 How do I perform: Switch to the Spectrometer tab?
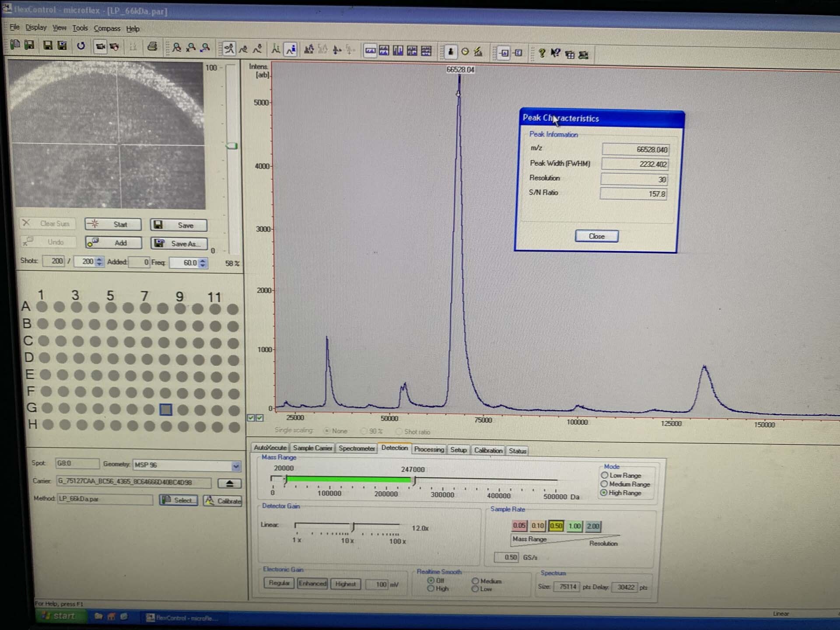pyautogui.click(x=357, y=448)
